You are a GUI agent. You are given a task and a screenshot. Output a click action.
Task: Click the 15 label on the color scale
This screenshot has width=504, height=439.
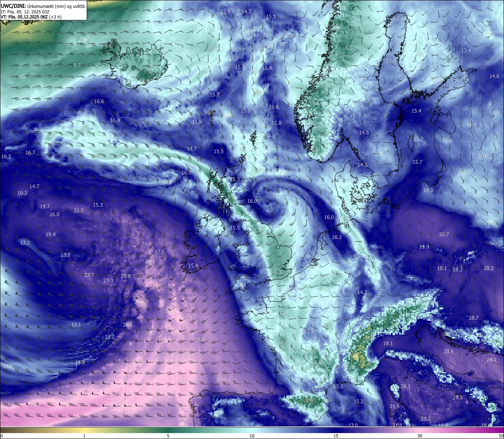336,436
